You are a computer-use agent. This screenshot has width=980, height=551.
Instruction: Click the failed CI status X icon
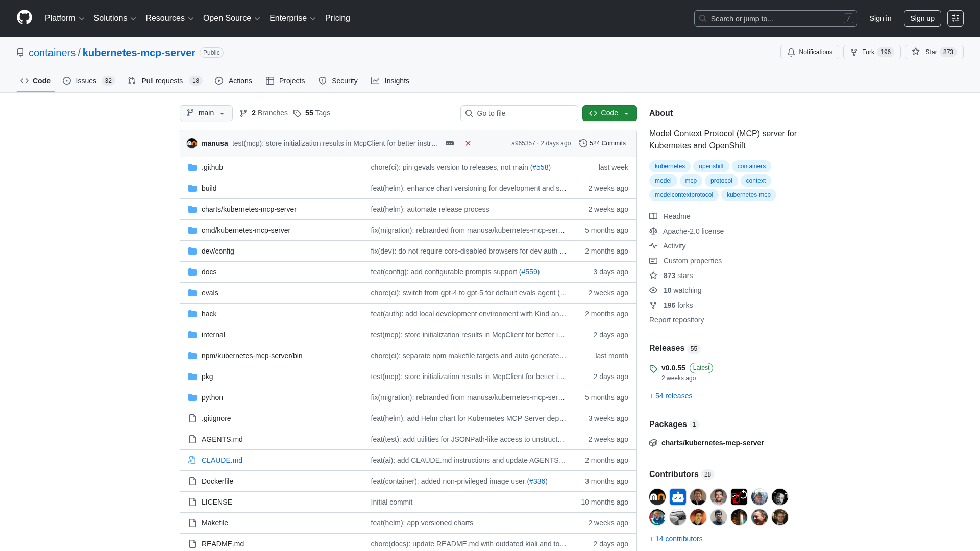pyautogui.click(x=468, y=143)
